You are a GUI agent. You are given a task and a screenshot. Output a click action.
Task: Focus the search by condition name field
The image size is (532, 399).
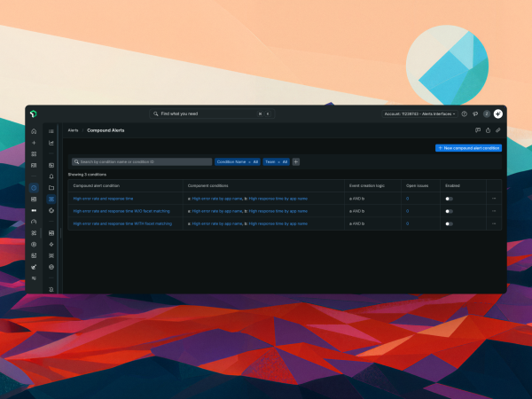[142, 162]
